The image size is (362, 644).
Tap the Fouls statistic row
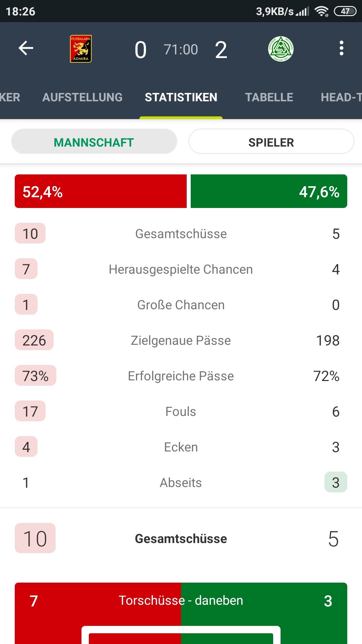tap(181, 411)
